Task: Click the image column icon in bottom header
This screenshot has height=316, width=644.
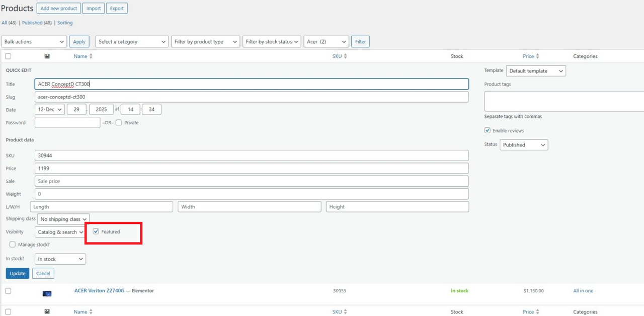Action: (47, 312)
